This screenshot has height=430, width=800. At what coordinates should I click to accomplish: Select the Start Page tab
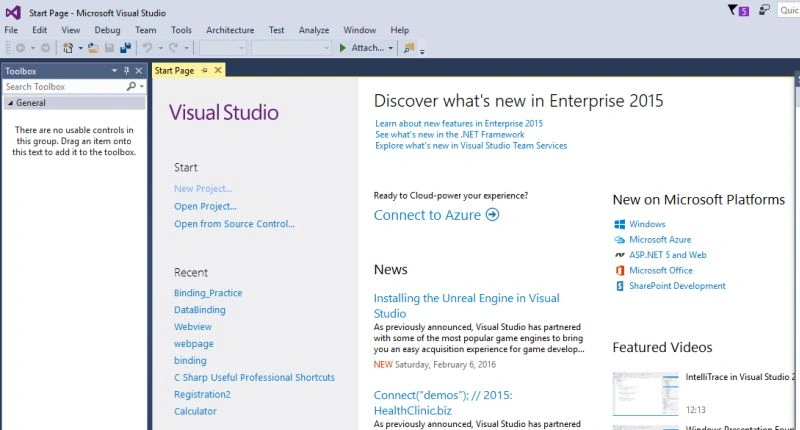tap(174, 70)
